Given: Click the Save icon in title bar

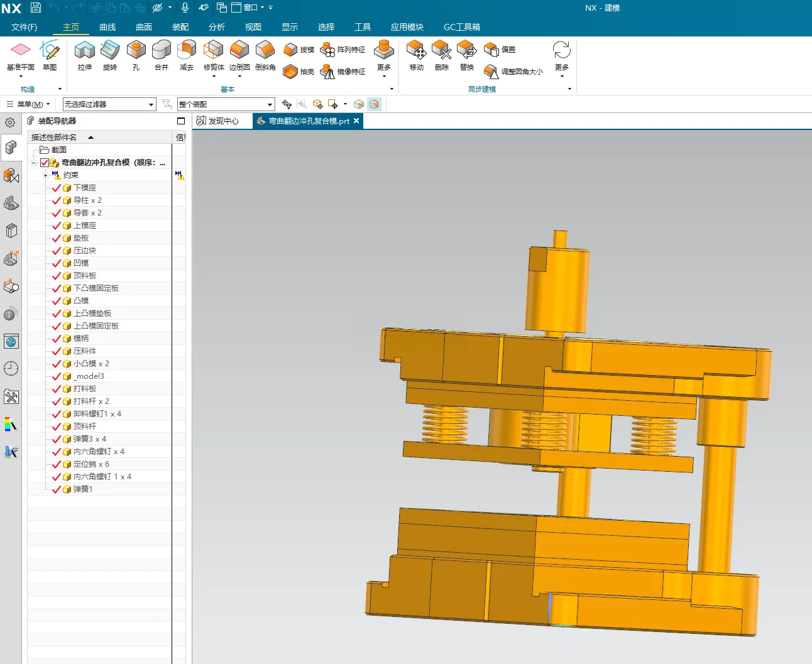Looking at the screenshot, I should (x=36, y=8).
